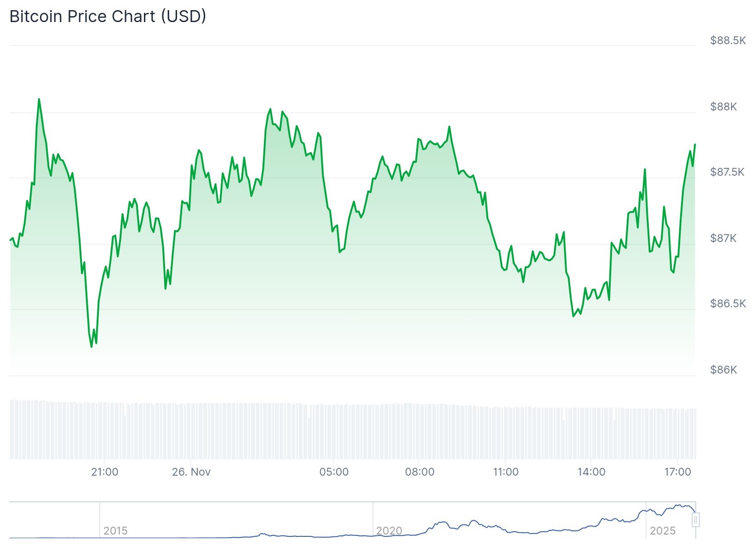Click the $87K price axis label
This screenshot has height=552, width=756.
[x=724, y=238]
